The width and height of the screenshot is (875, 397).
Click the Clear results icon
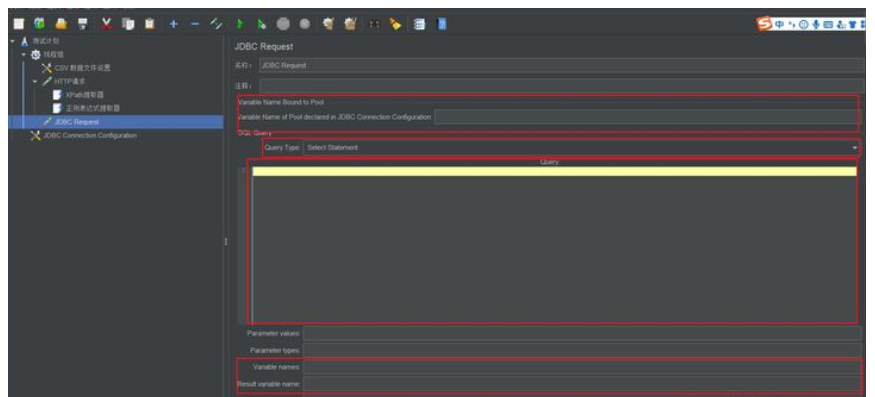[x=329, y=24]
